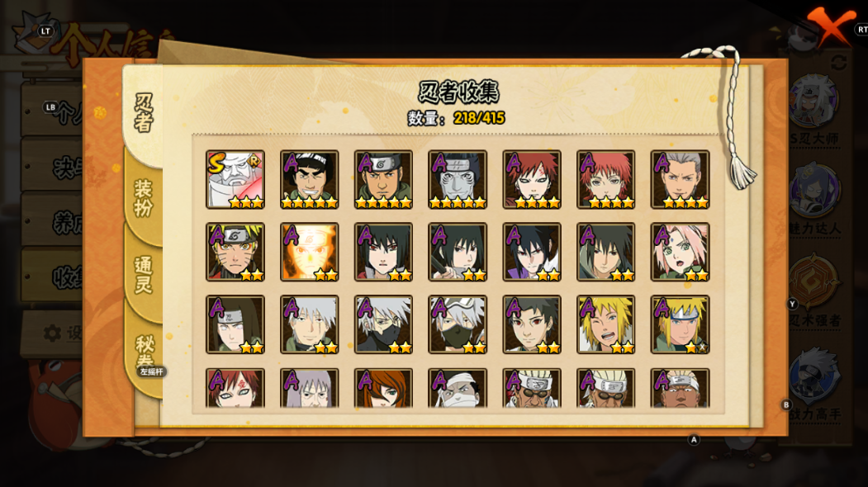Click the red-haired Gaara four-star portrait
Image resolution: width=868 pixels, height=487 pixels.
click(532, 179)
